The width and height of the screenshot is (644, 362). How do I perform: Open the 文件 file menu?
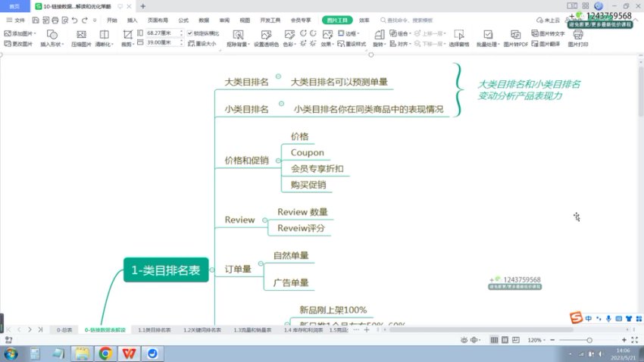point(16,20)
